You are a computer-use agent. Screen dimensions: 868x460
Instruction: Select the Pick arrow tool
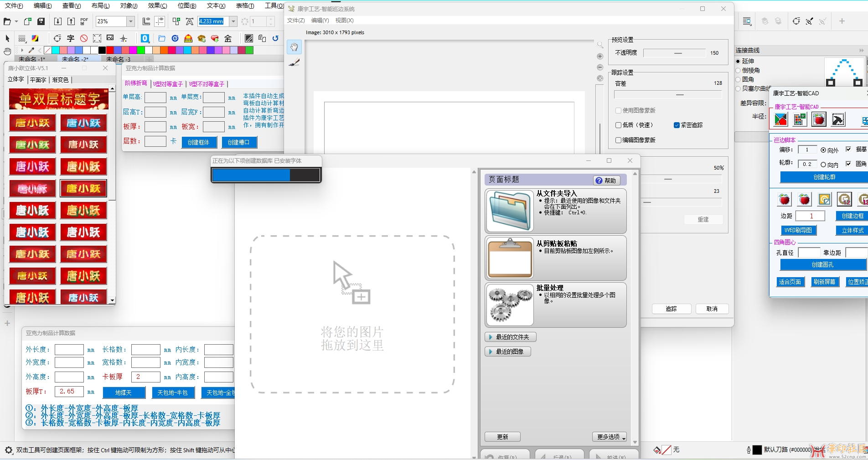[x=7, y=38]
